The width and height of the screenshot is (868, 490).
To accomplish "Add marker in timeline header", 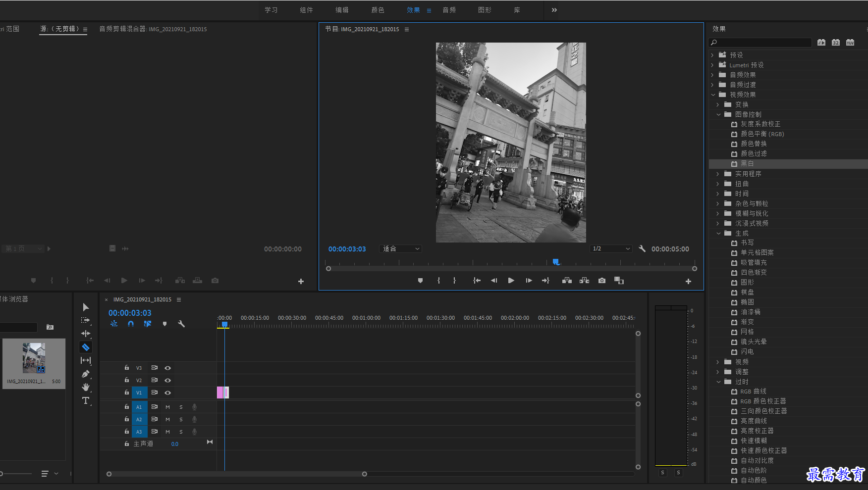I will coord(164,324).
